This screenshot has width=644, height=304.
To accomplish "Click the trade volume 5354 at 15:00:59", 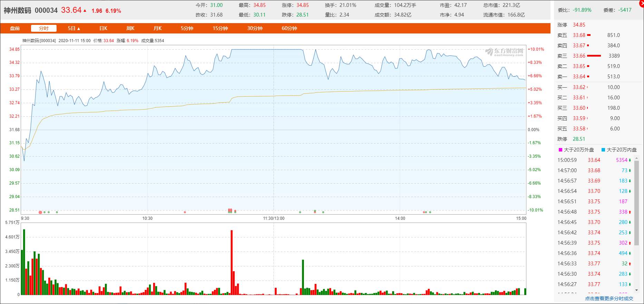I will click(x=622, y=160).
